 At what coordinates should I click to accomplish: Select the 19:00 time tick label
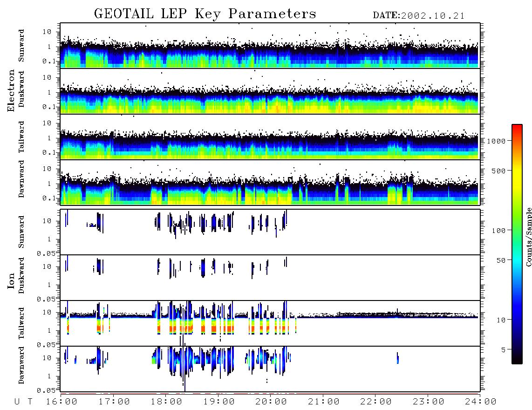[x=219, y=402]
